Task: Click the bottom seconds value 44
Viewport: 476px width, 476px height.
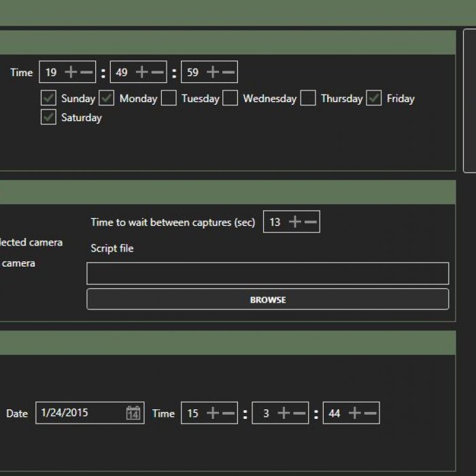Action: coord(335,413)
